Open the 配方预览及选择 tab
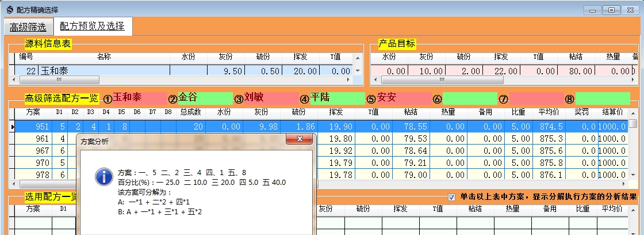Screen dimensions: 644x235 coord(93,26)
